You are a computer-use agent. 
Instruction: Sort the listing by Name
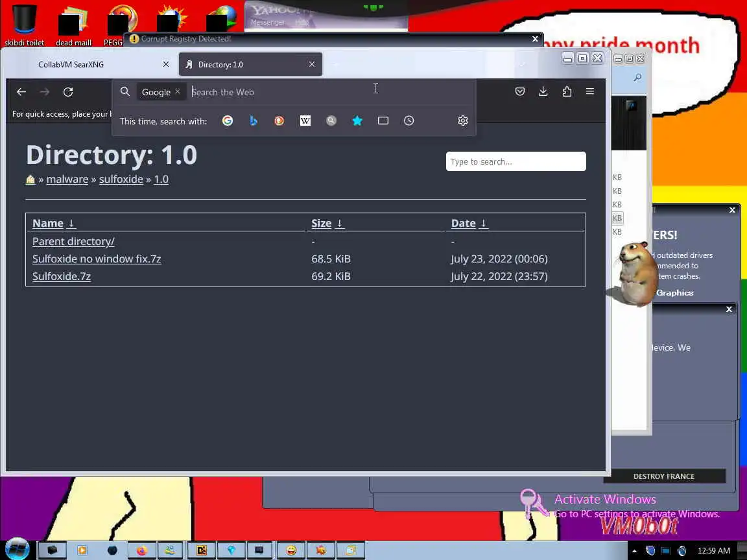47,224
